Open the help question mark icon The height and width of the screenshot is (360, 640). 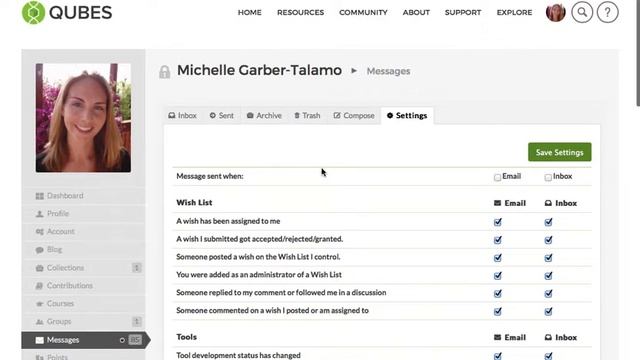click(607, 12)
